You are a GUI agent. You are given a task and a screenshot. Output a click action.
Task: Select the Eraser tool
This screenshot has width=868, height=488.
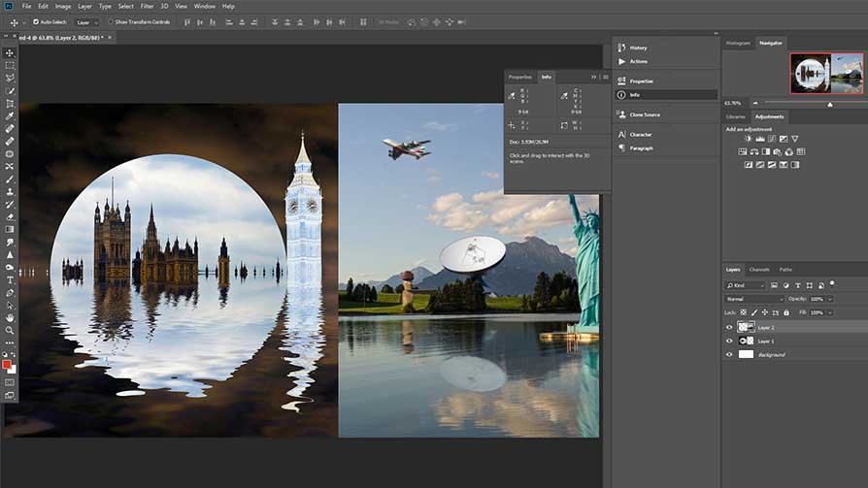[x=10, y=217]
